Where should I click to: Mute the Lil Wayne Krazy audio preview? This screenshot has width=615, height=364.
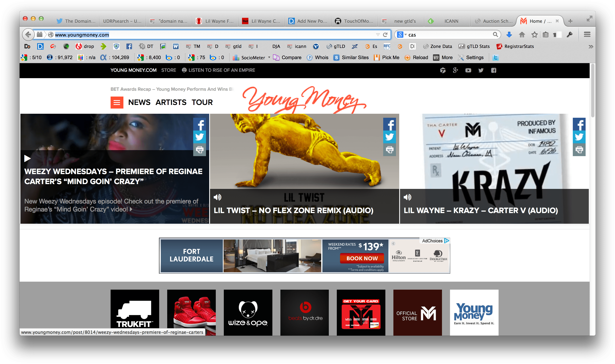408,197
